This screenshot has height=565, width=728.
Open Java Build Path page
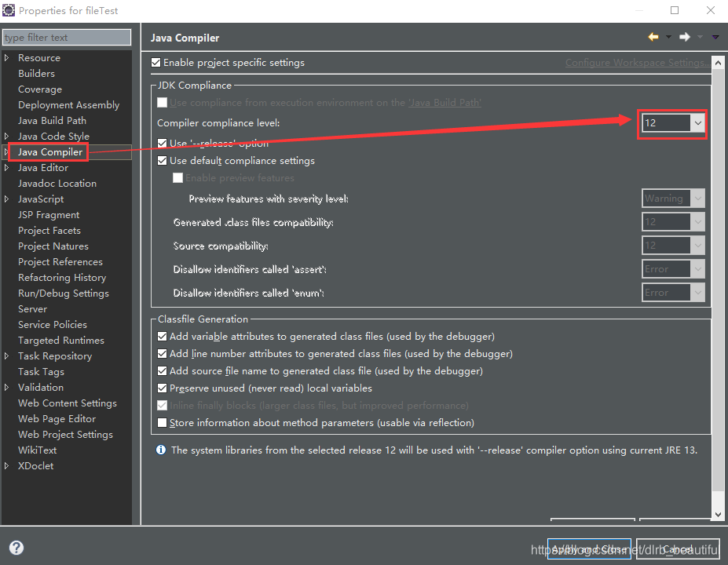52,121
